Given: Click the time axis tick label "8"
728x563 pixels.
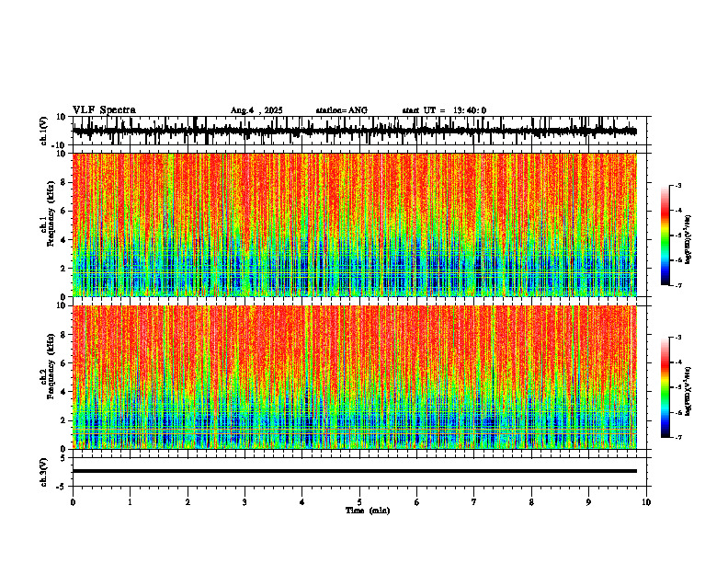Looking at the screenshot, I should point(531,502).
